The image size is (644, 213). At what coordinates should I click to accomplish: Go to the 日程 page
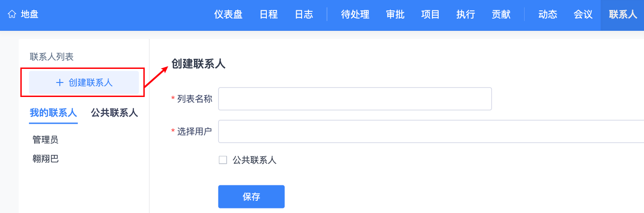[269, 15]
